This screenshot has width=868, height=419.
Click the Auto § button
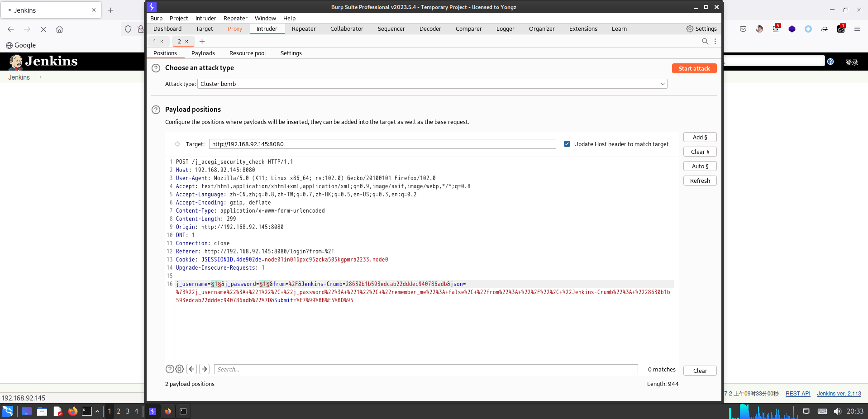(700, 166)
